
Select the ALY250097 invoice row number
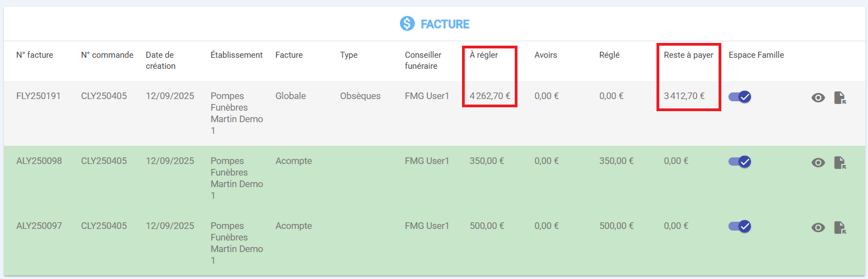pos(39,226)
